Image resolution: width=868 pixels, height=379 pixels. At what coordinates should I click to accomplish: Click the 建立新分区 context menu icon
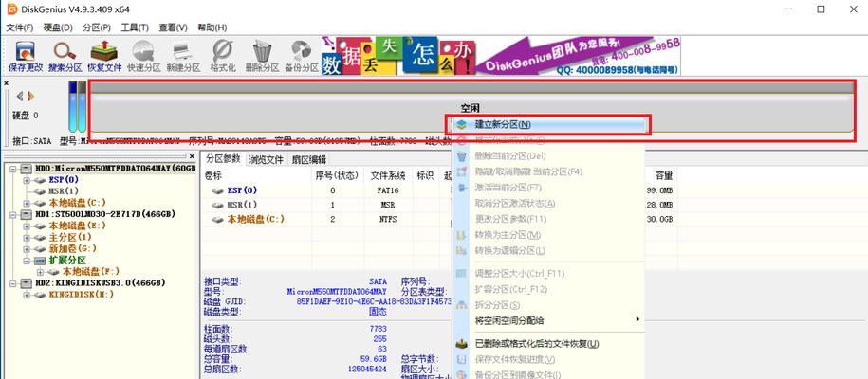click(462, 124)
